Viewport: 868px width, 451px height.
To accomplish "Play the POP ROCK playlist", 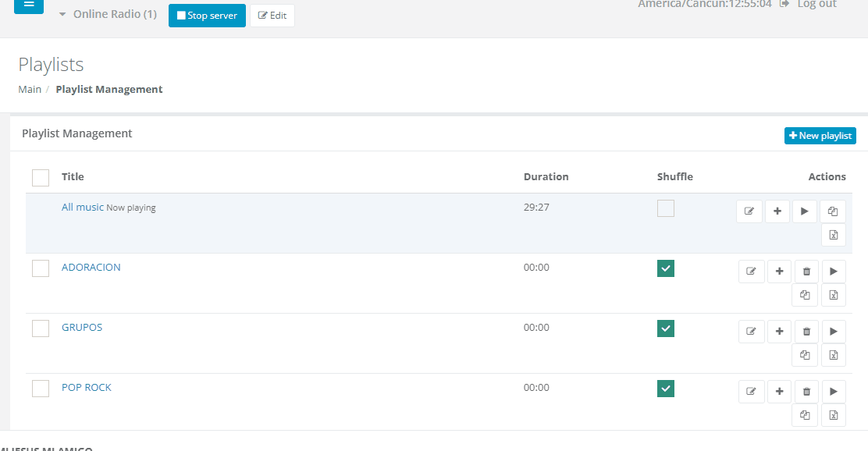I will click(834, 392).
